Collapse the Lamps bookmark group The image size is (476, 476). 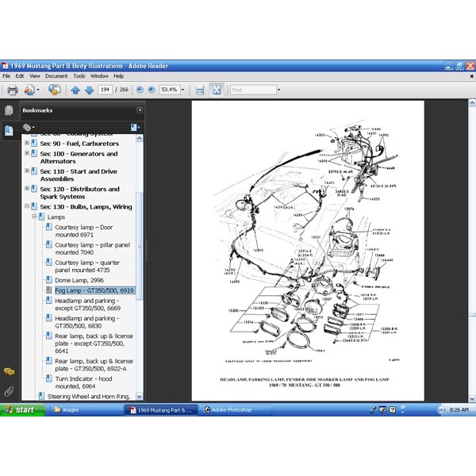tap(34, 217)
